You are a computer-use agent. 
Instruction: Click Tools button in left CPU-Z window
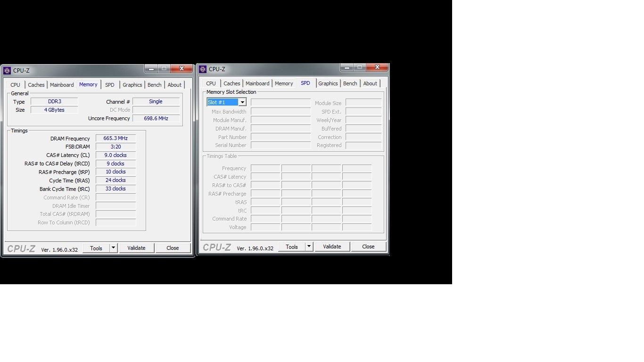coord(96,248)
